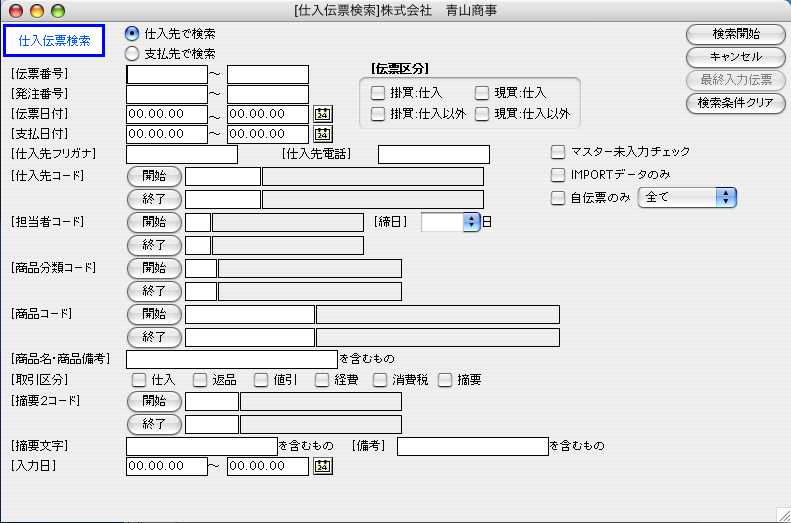Click 検索条件クリア button
This screenshot has width=791, height=523.
[735, 103]
